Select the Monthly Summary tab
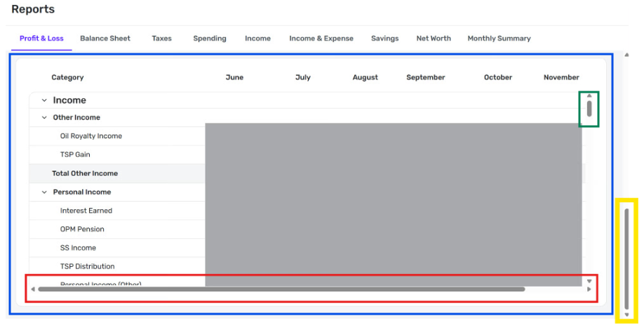The height and width of the screenshot is (328, 644). point(499,38)
